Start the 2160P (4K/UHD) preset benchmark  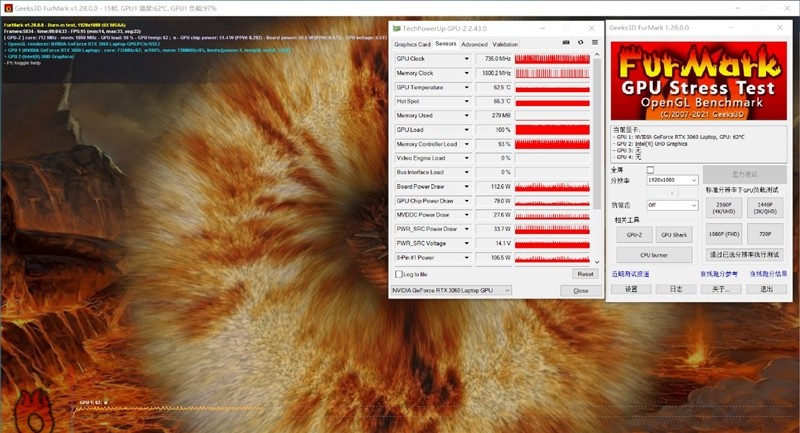tap(723, 208)
